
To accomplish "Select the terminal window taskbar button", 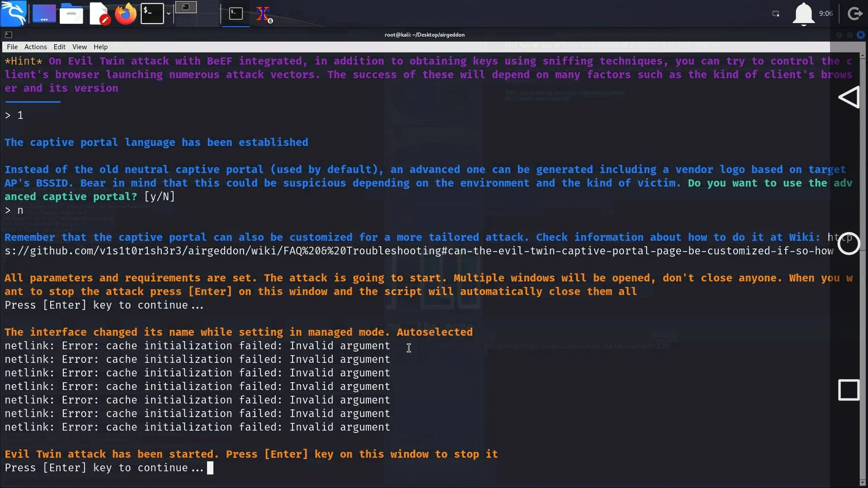I will pyautogui.click(x=236, y=14).
